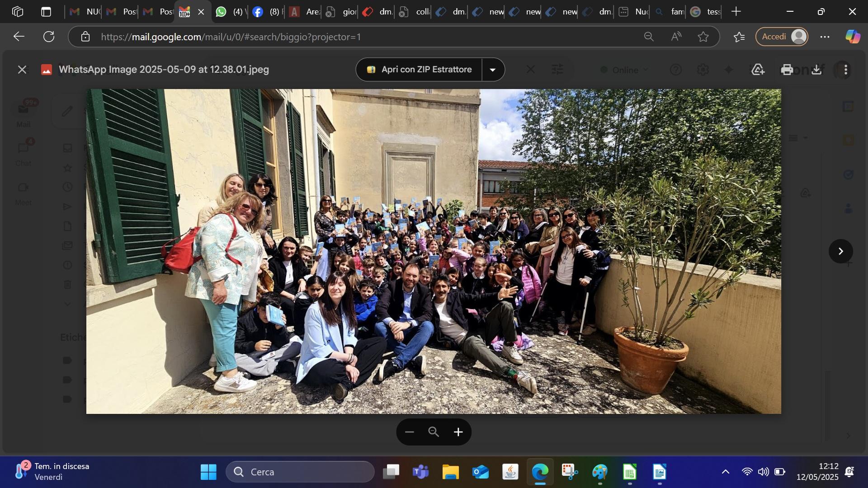The width and height of the screenshot is (868, 488).
Task: Open Snipping Tool from taskbar
Action: (x=570, y=472)
